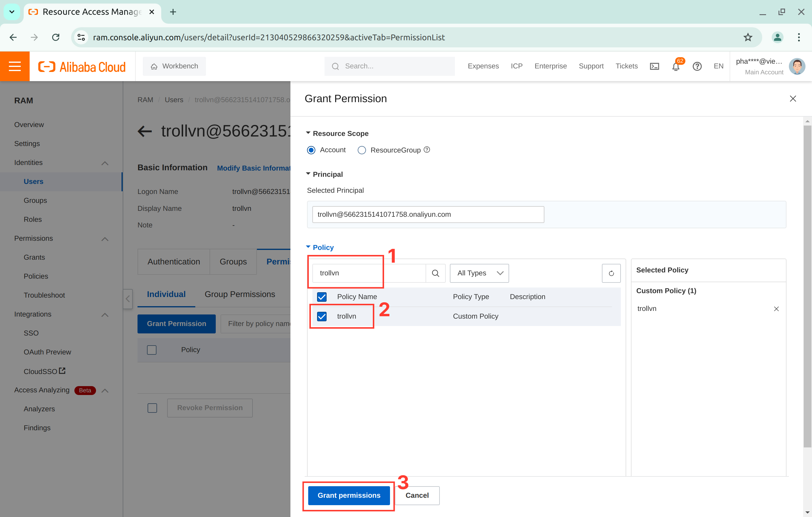Click the user avatar picture
The height and width of the screenshot is (517, 812).
click(x=797, y=66)
